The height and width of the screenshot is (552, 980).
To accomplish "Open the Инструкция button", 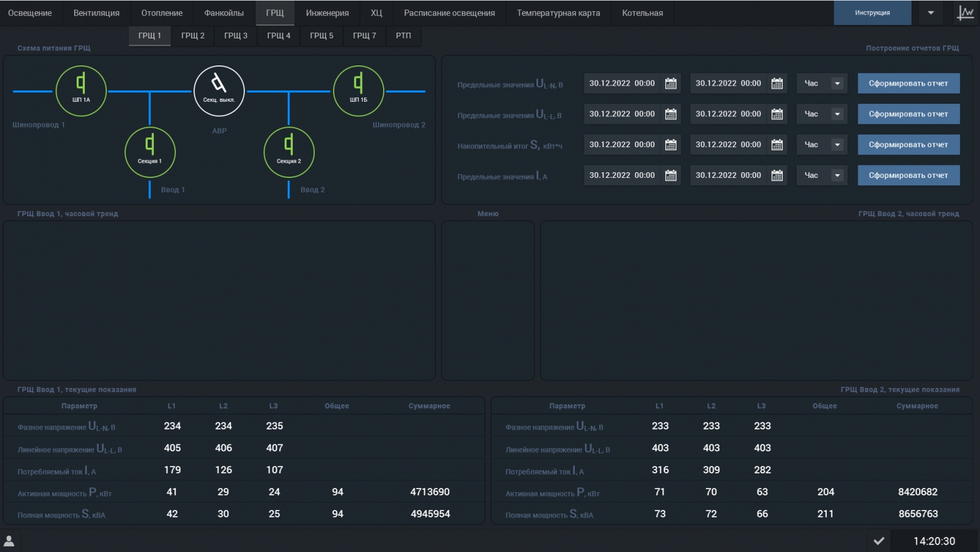I will pyautogui.click(x=872, y=13).
